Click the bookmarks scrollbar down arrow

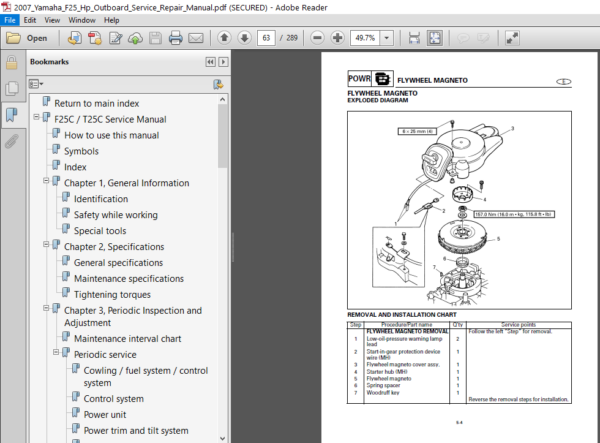click(223, 438)
